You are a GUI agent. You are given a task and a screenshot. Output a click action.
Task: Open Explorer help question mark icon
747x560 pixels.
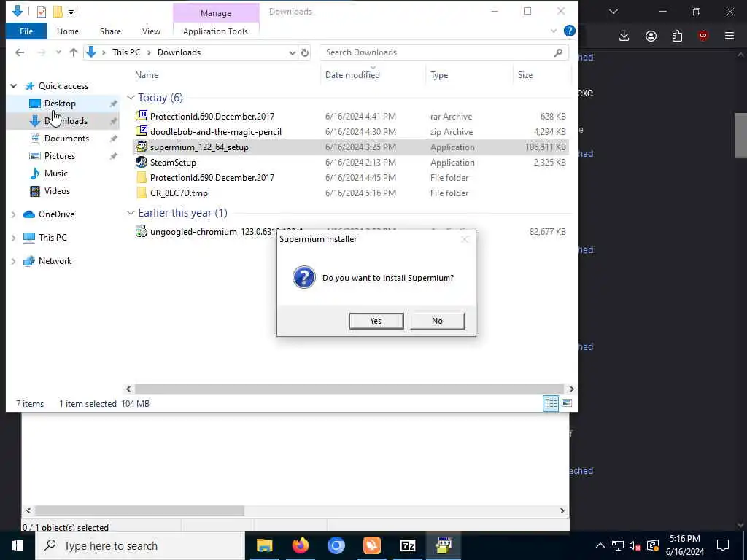pos(569,31)
